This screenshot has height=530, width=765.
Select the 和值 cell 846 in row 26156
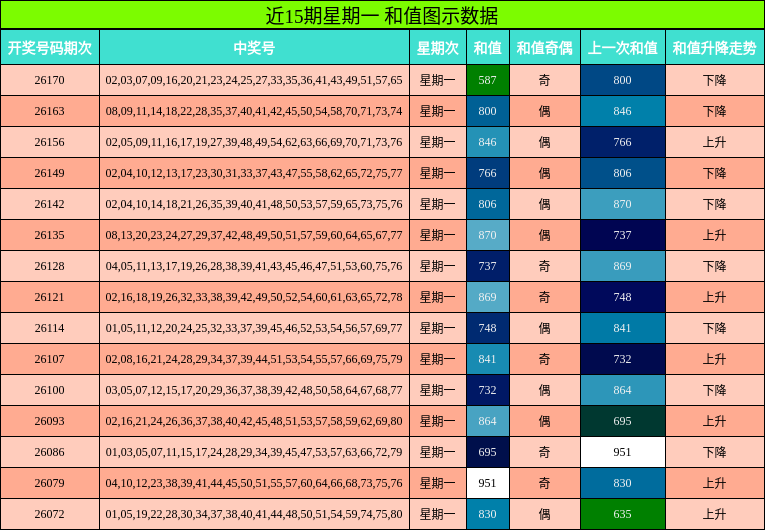[x=488, y=142]
